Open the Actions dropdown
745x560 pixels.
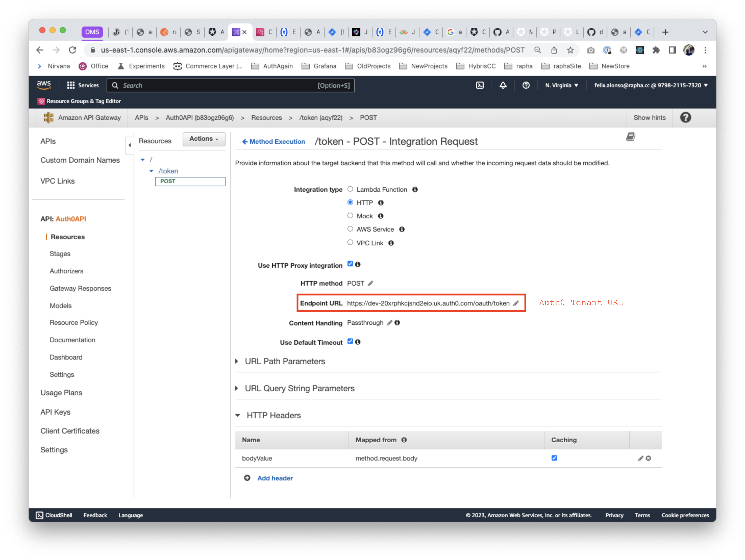tap(204, 139)
